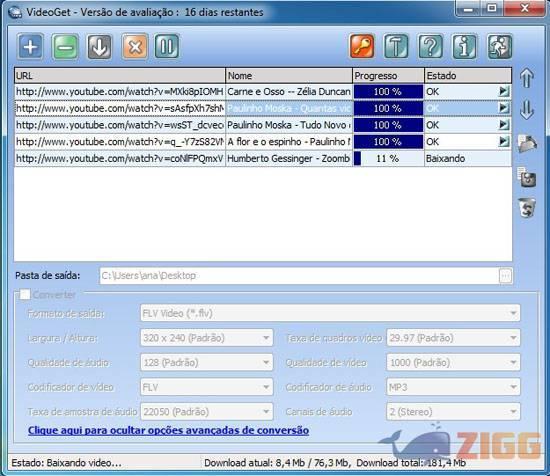Image resolution: width=550 pixels, height=476 pixels.
Task: Open the hammer settings tool icon
Action: click(x=396, y=46)
